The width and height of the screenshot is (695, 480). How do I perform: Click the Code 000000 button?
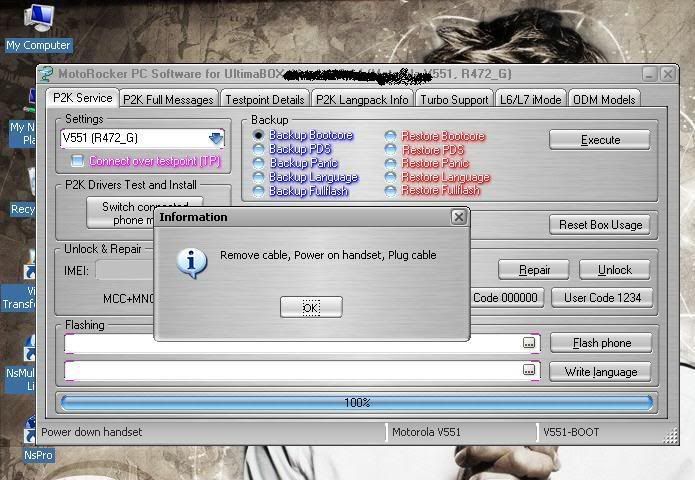click(505, 297)
